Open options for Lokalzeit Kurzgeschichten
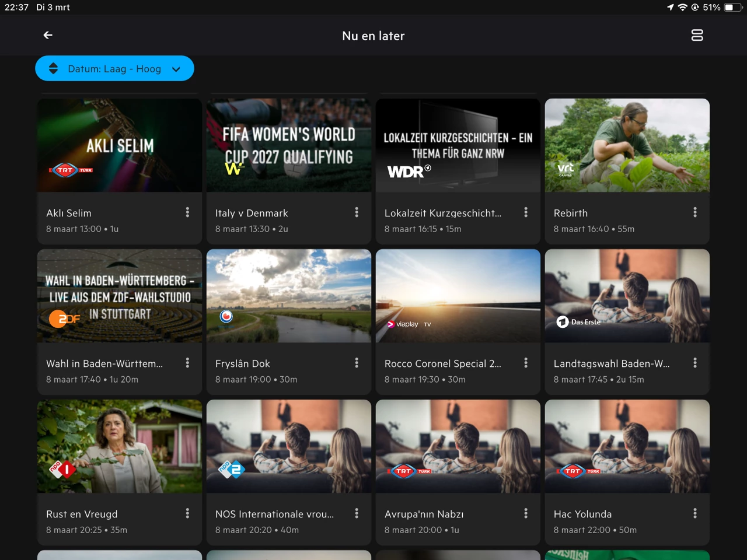Screen dimensions: 747x560 [x=525, y=212]
